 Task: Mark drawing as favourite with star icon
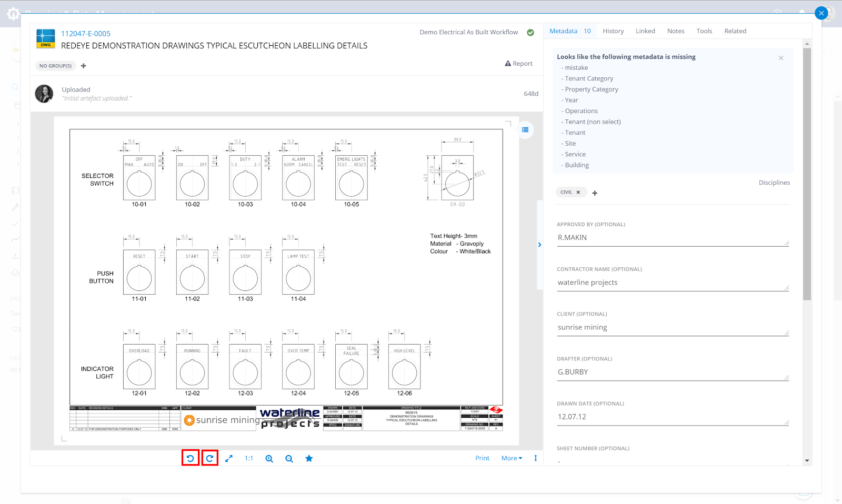(309, 459)
